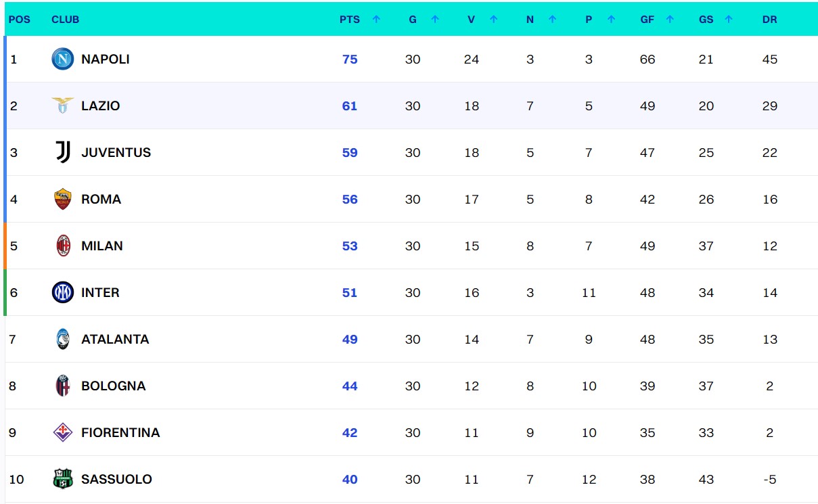Click the Lazio eagle crest
Image resolution: width=818 pixels, height=504 pixels.
click(63, 106)
